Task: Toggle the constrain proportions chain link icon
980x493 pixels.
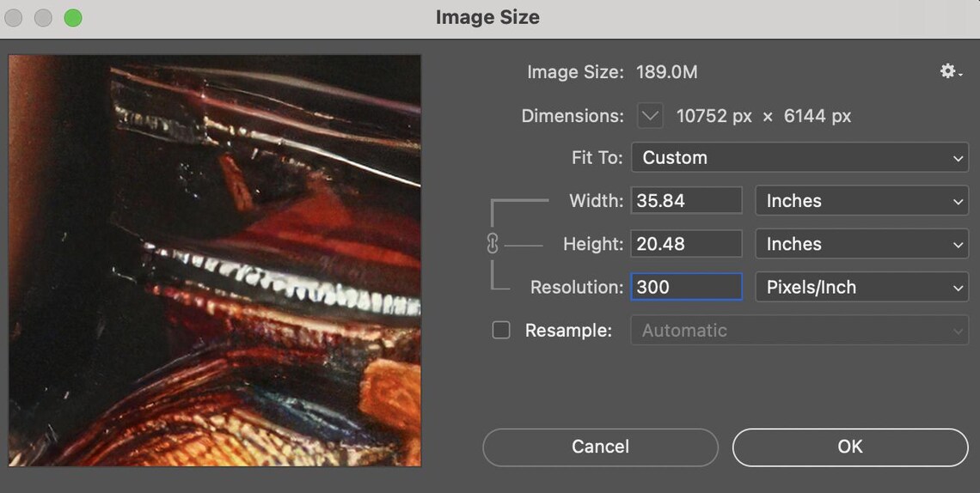Action: [x=493, y=243]
